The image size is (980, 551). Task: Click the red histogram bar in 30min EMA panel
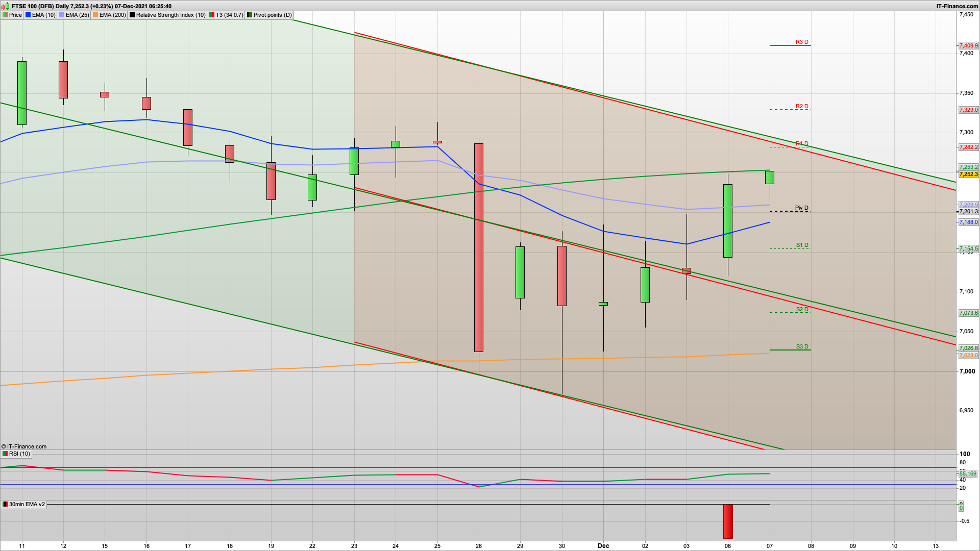[728, 521]
